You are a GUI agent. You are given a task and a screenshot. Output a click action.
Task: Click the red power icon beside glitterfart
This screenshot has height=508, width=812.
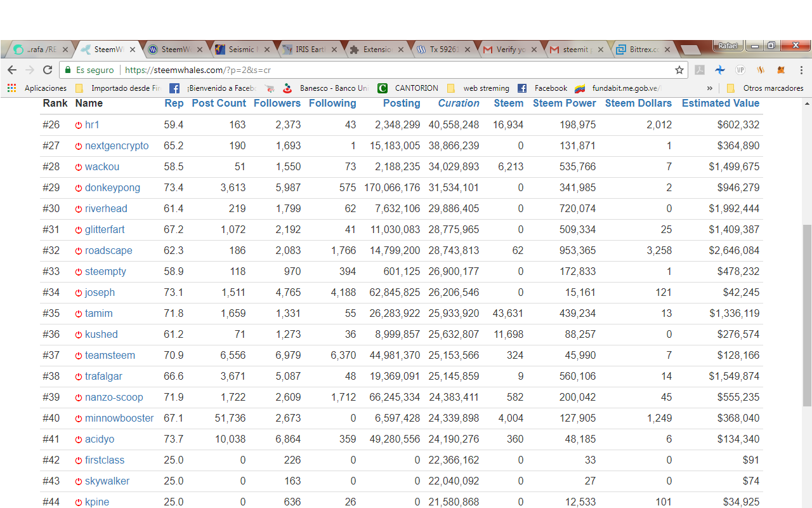click(79, 231)
